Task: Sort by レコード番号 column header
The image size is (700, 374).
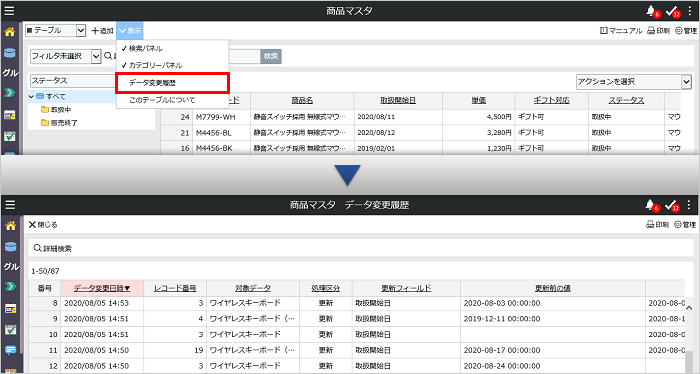Action: (175, 288)
